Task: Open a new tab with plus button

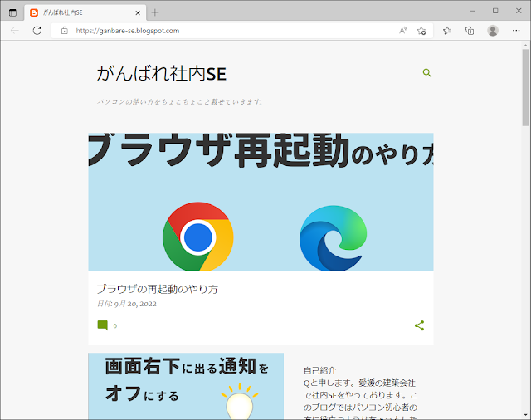Action: [x=155, y=13]
